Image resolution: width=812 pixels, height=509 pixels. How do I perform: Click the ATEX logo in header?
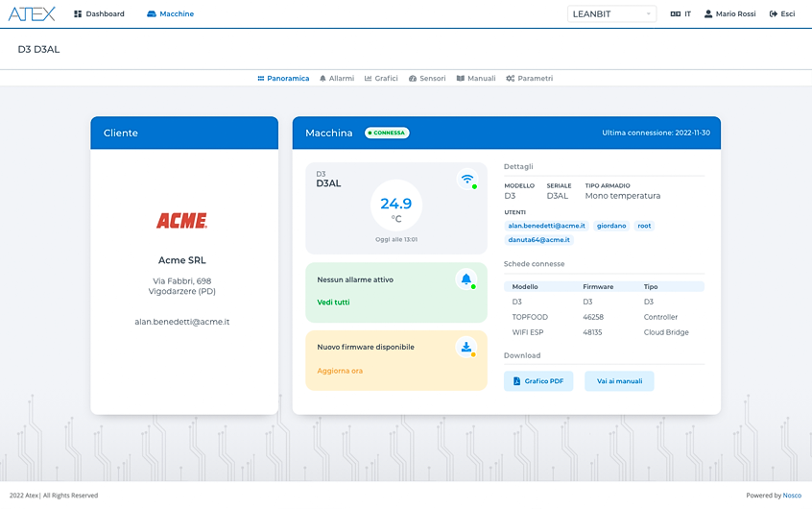pyautogui.click(x=32, y=13)
